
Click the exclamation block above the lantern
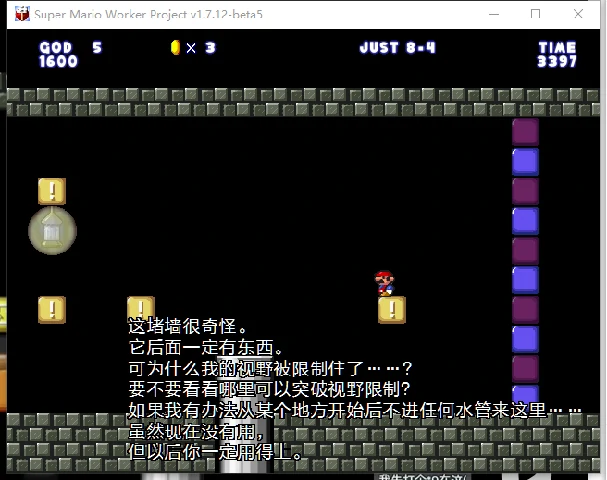click(52, 191)
